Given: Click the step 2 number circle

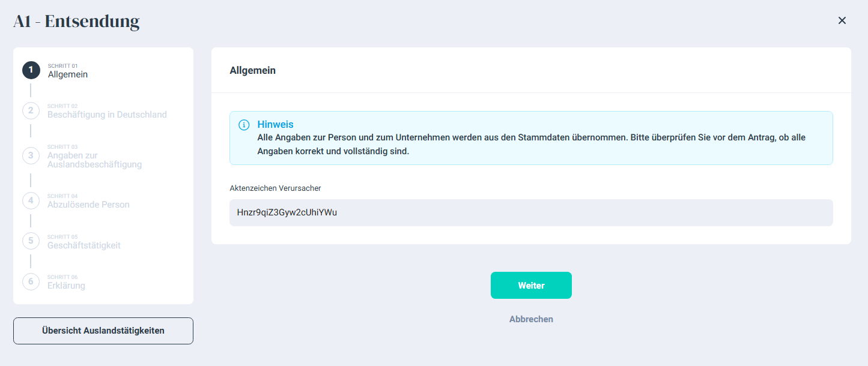Looking at the screenshot, I should (31, 110).
